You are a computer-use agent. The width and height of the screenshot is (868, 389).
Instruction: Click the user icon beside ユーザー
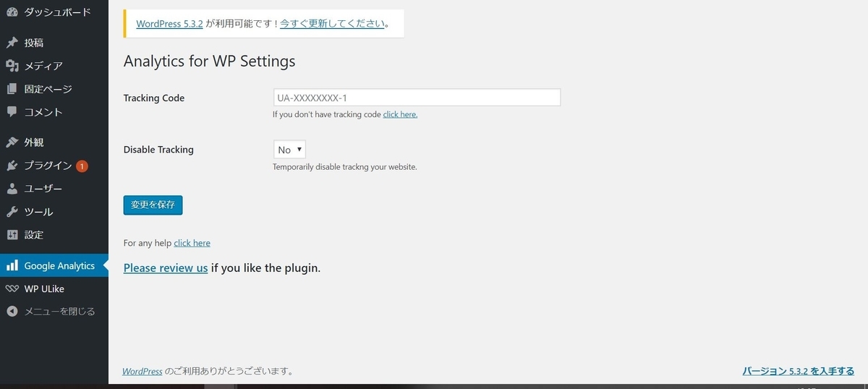[x=12, y=189]
